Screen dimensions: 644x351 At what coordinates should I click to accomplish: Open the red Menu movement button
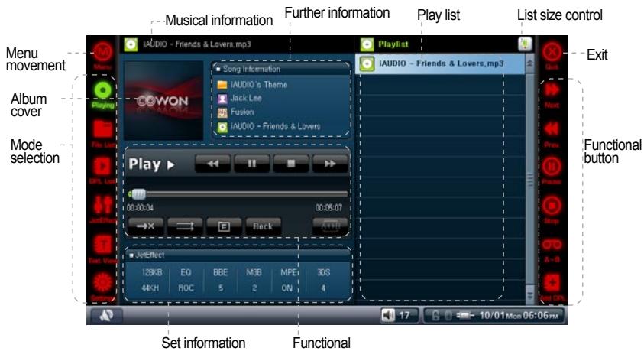(102, 53)
